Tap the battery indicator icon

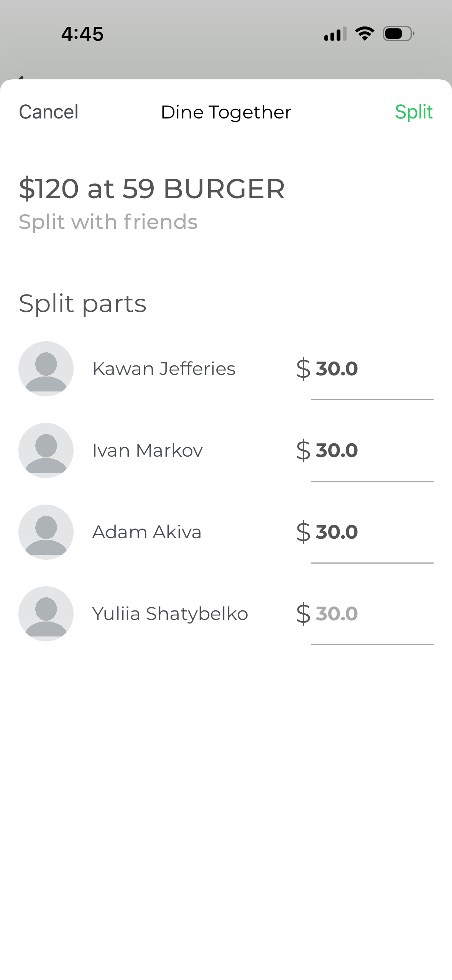[x=398, y=34]
